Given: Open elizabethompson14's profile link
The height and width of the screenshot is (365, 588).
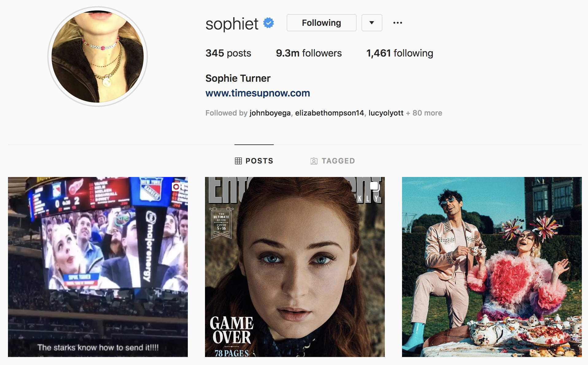Looking at the screenshot, I should (x=330, y=113).
